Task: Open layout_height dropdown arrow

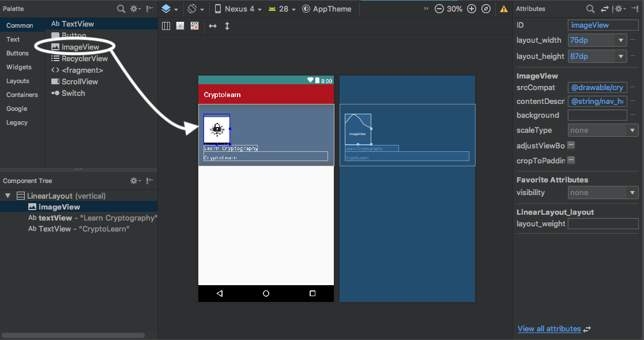Action: click(620, 57)
